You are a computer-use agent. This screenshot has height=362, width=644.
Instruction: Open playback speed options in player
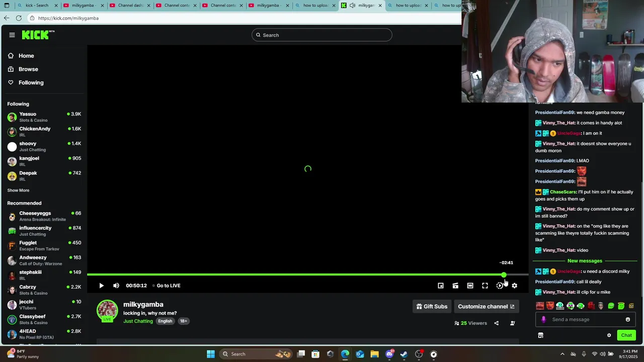(x=500, y=286)
